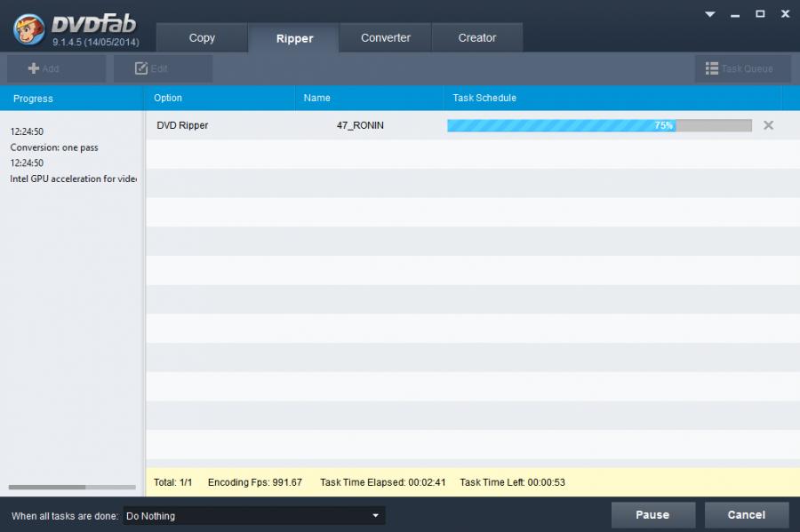Click the 'Conversion: one pass' log entry

pos(54,147)
